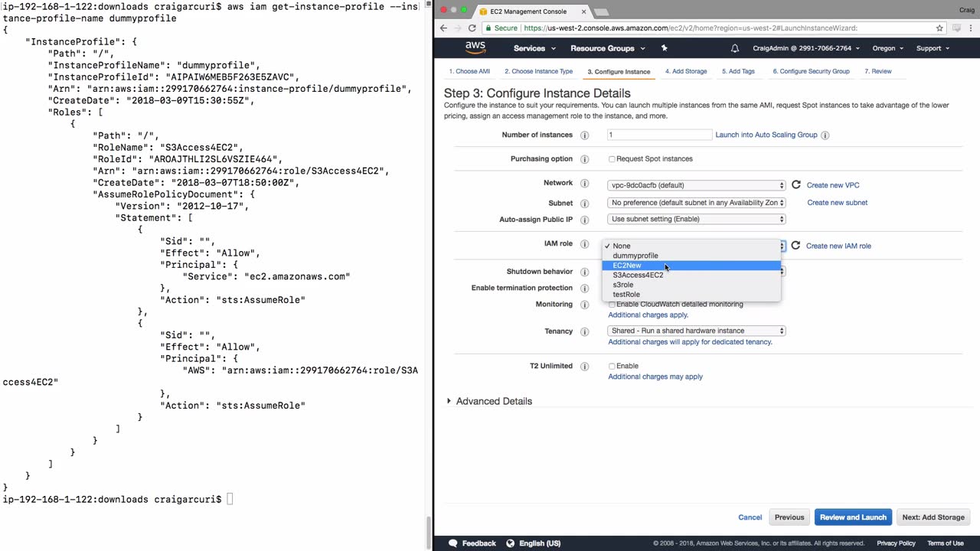Go to step 1 Choose AMI
Viewport: 980px width, 551px height.
click(x=469, y=71)
